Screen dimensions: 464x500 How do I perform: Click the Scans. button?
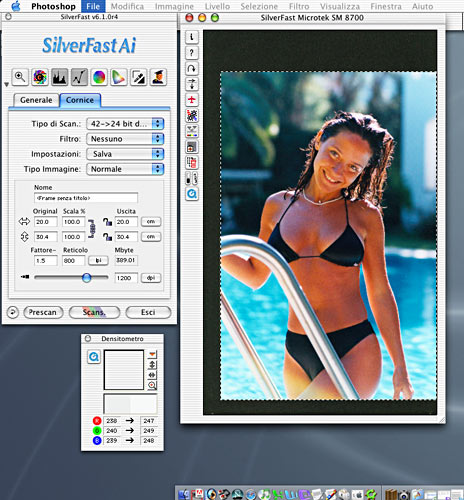(x=94, y=312)
